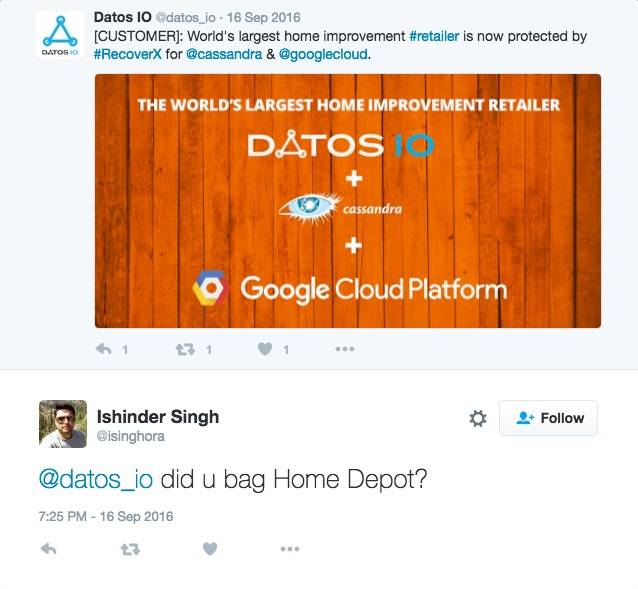This screenshot has height=589, width=638.
Task: Open the Ishinder Singh name link
Action: click(x=157, y=416)
